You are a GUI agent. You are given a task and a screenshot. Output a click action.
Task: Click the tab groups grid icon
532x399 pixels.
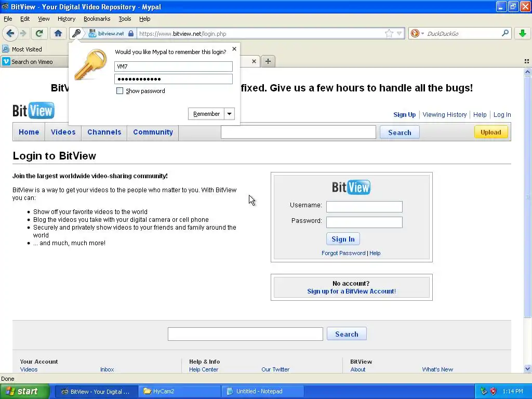pyautogui.click(x=527, y=61)
